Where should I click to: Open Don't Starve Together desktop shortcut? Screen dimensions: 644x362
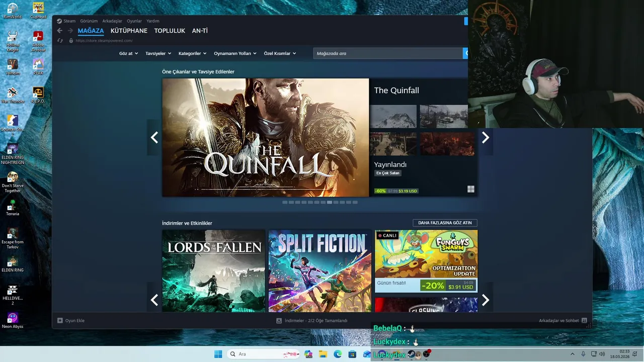(13, 182)
